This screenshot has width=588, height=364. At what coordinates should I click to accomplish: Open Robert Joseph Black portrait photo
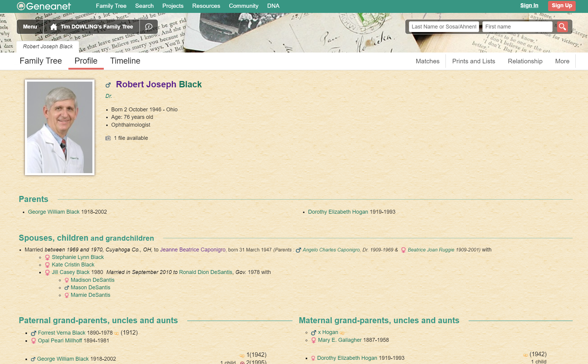[60, 127]
